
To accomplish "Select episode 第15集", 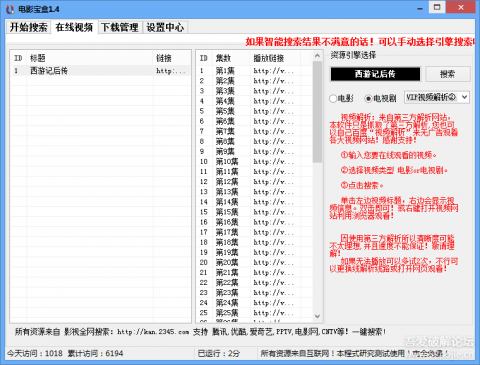I will pyautogui.click(x=255, y=212).
